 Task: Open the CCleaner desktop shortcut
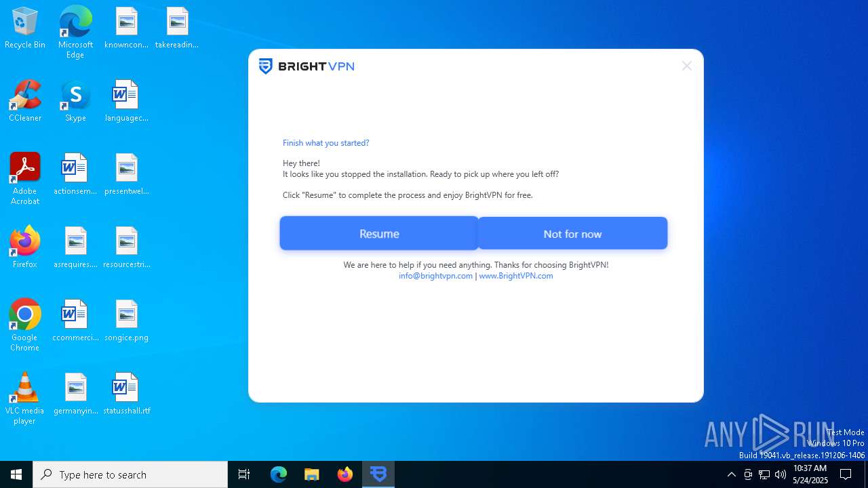[25, 102]
